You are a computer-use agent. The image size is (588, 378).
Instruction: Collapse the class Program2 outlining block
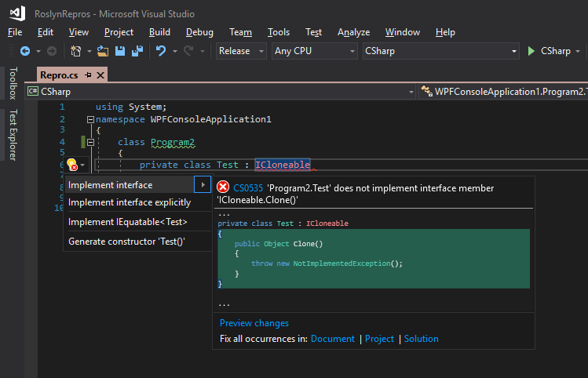(90, 143)
